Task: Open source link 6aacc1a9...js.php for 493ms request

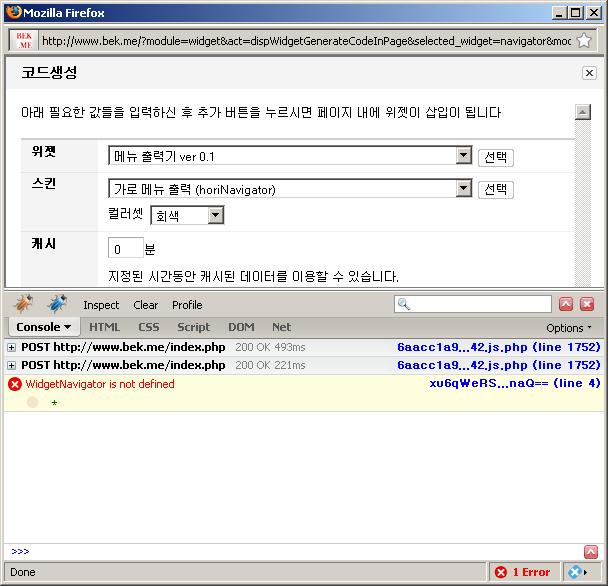Action: [499, 347]
